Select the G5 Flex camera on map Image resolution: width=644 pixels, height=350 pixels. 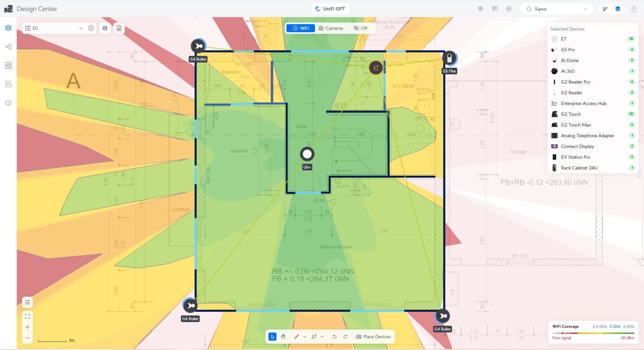coord(449,58)
